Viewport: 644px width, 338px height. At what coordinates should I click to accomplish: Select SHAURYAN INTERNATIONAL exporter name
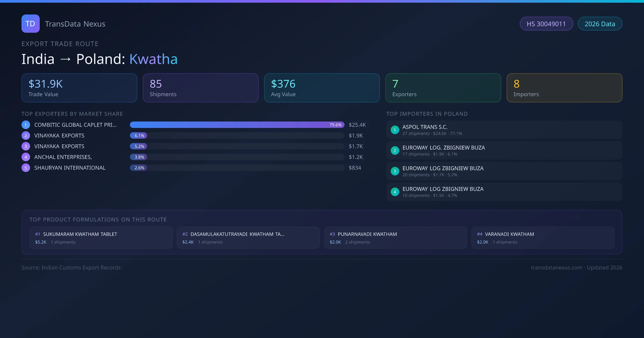click(x=70, y=168)
